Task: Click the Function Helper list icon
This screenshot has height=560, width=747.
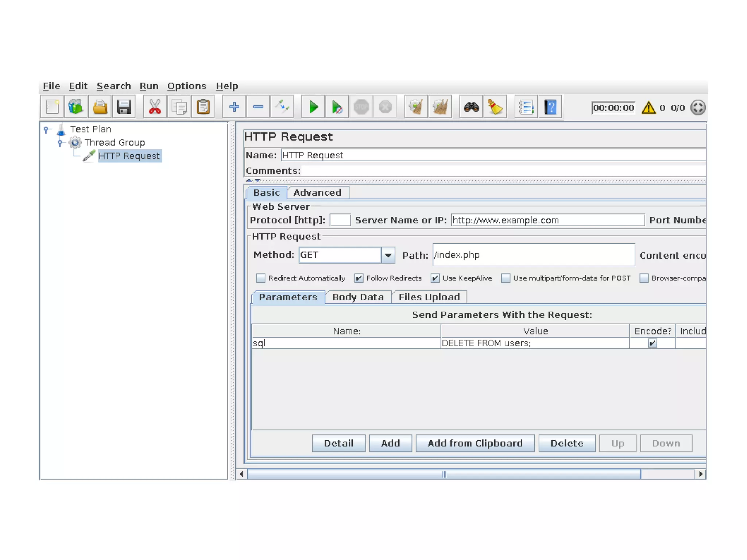Action: point(526,107)
